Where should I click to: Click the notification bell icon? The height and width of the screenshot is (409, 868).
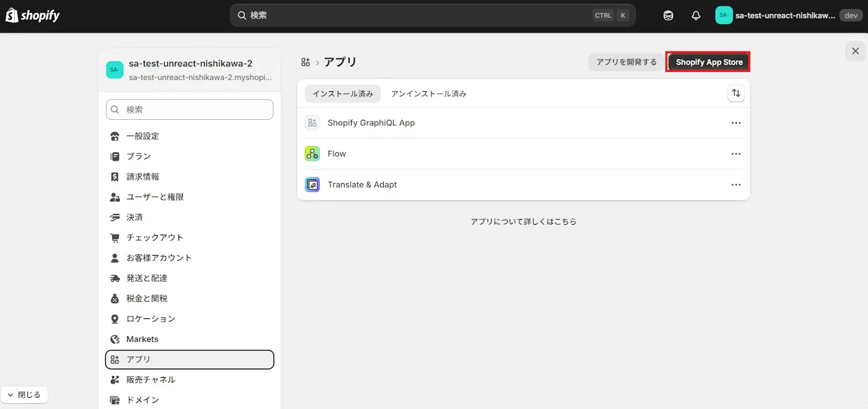(x=696, y=15)
